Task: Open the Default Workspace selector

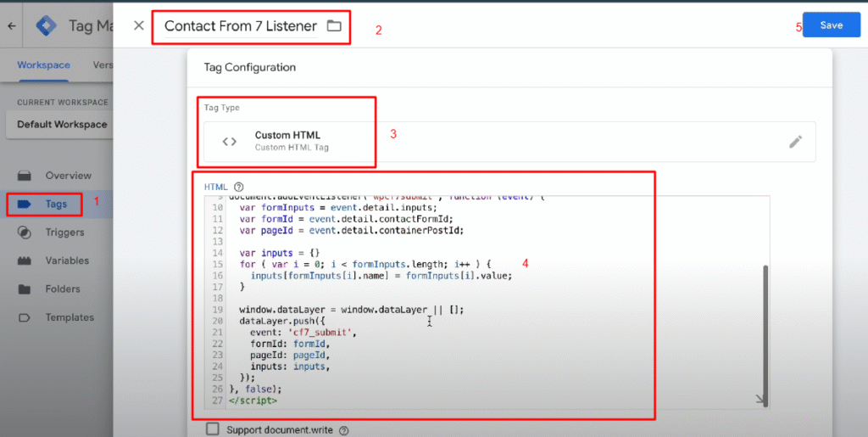Action: tap(59, 124)
